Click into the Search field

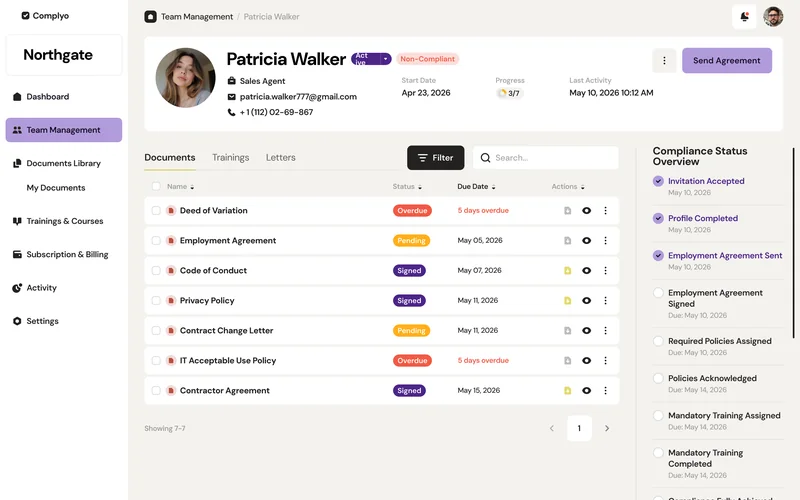tap(546, 158)
